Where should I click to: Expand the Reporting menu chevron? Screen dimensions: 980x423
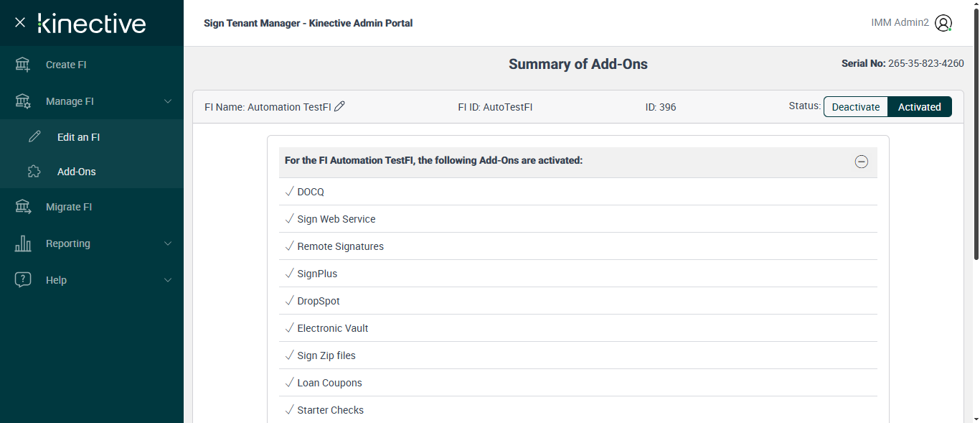(x=168, y=243)
